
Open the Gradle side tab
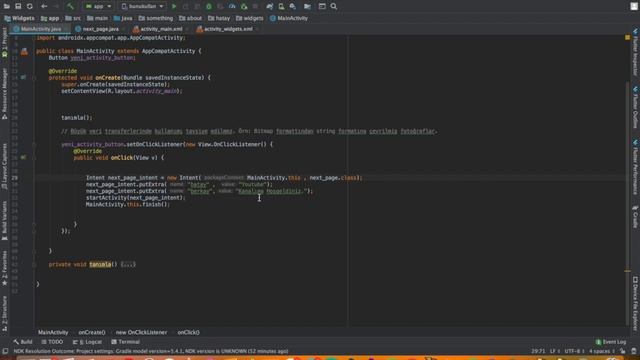(x=636, y=216)
